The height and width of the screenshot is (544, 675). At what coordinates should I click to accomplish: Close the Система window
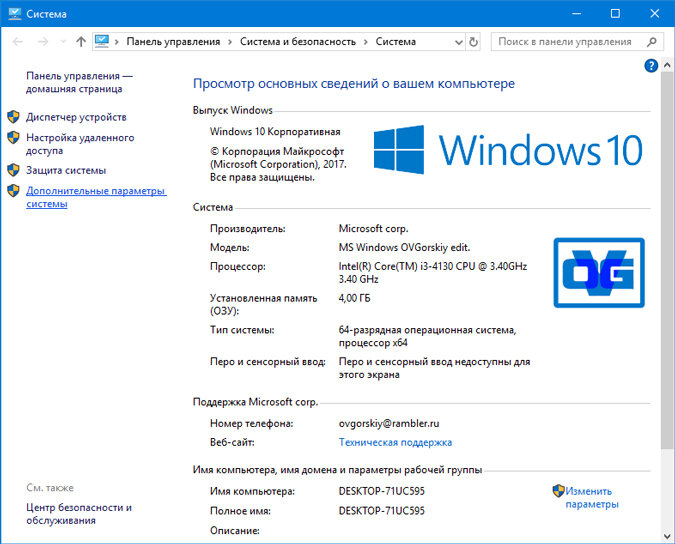point(654,14)
